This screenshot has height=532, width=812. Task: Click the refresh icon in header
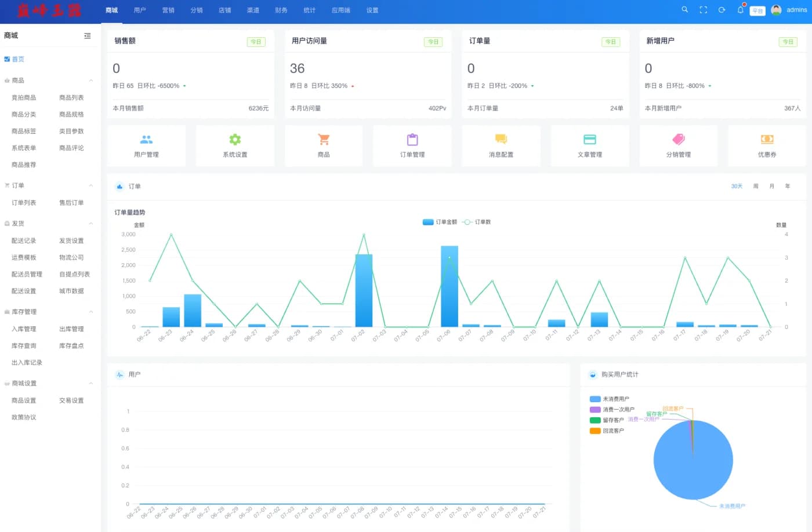click(722, 10)
